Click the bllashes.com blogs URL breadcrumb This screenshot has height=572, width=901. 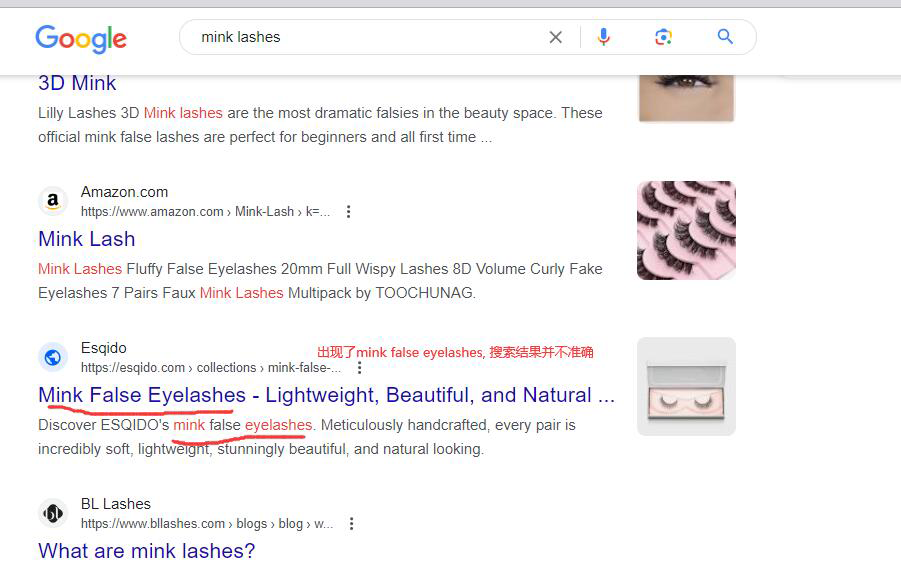(x=207, y=524)
